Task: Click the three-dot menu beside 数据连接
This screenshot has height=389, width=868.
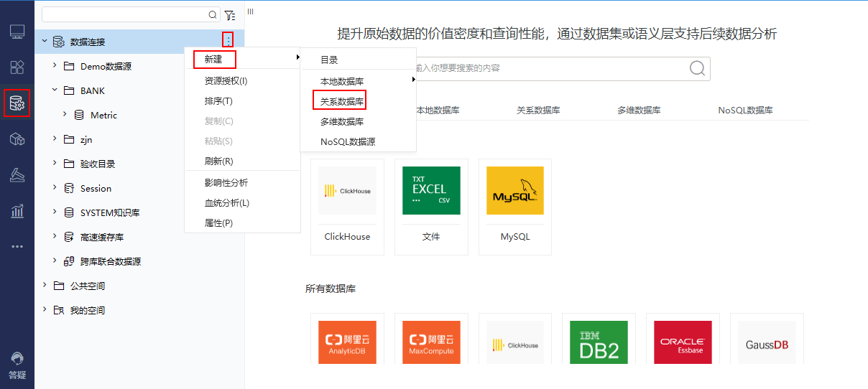Action: pyautogui.click(x=228, y=41)
